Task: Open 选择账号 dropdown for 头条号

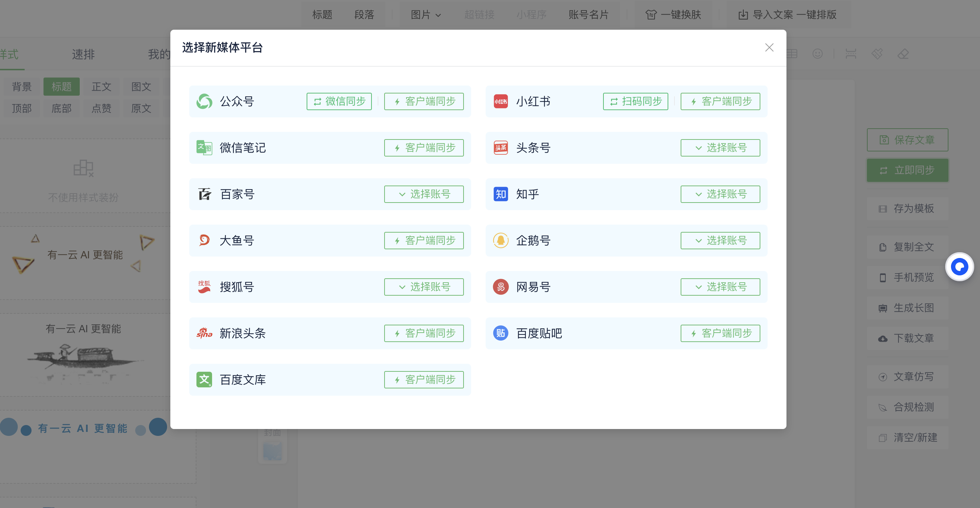Action: (x=720, y=147)
